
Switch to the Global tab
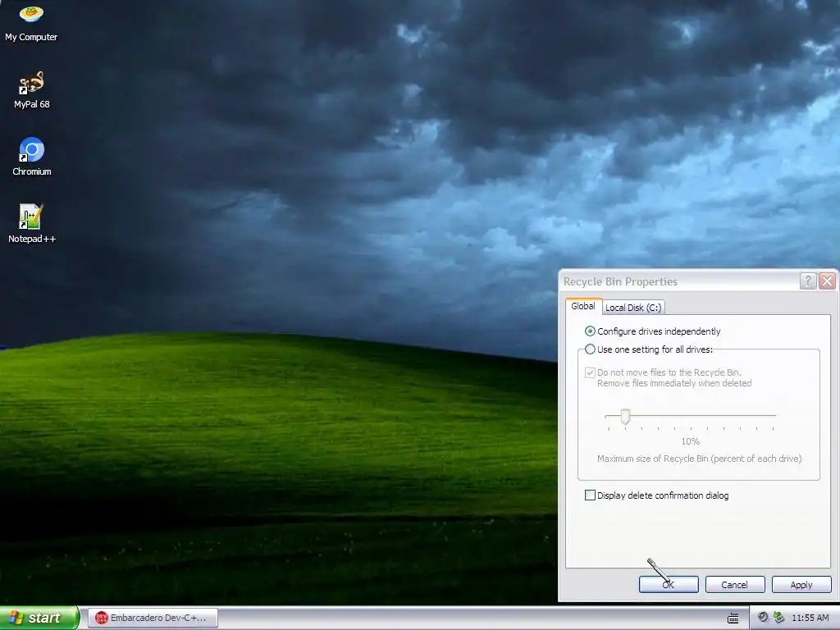[583, 307]
